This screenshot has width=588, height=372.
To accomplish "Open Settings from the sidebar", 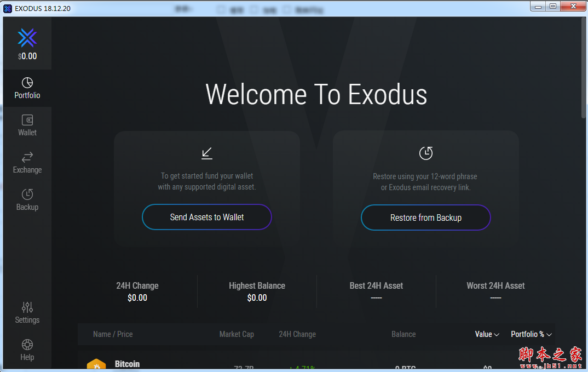I will click(x=27, y=312).
